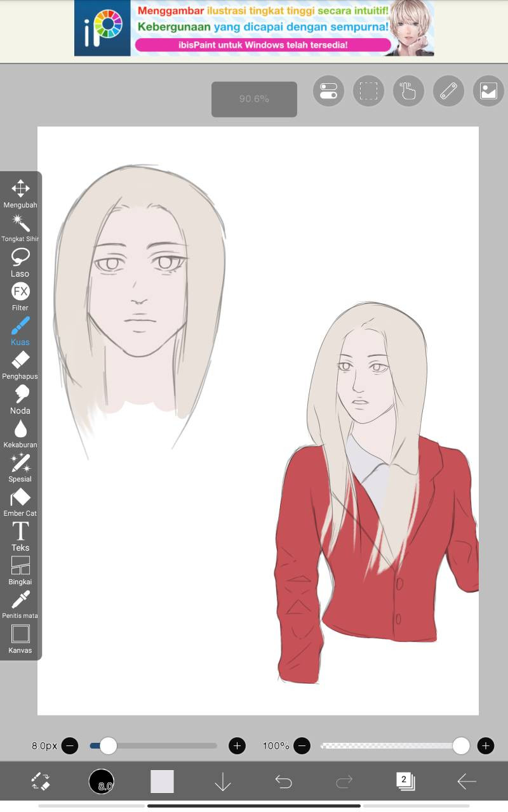This screenshot has height=812, width=508.
Task: Select the Teks text tool
Action: pos(20,536)
